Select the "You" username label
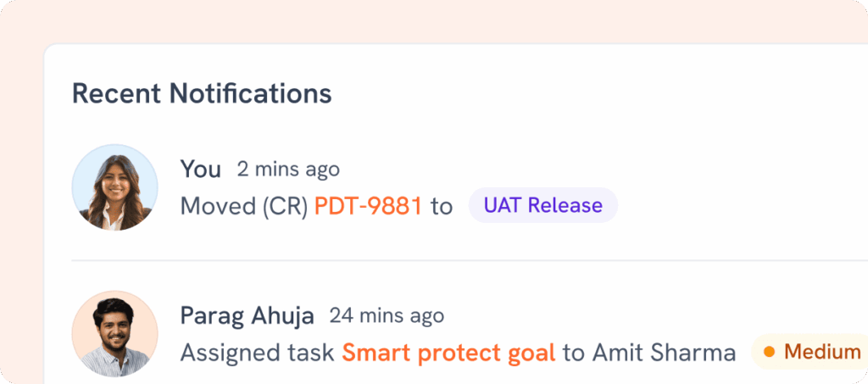The height and width of the screenshot is (384, 868). click(200, 170)
